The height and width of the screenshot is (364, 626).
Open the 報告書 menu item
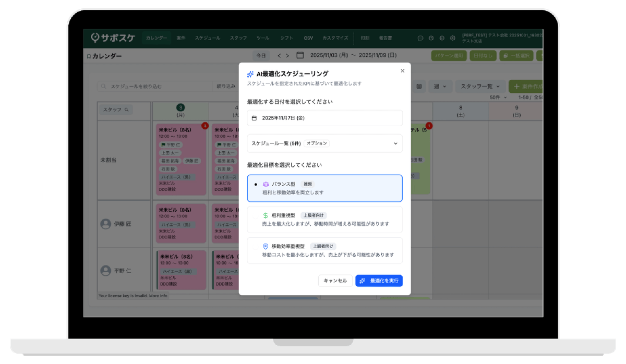pyautogui.click(x=386, y=38)
